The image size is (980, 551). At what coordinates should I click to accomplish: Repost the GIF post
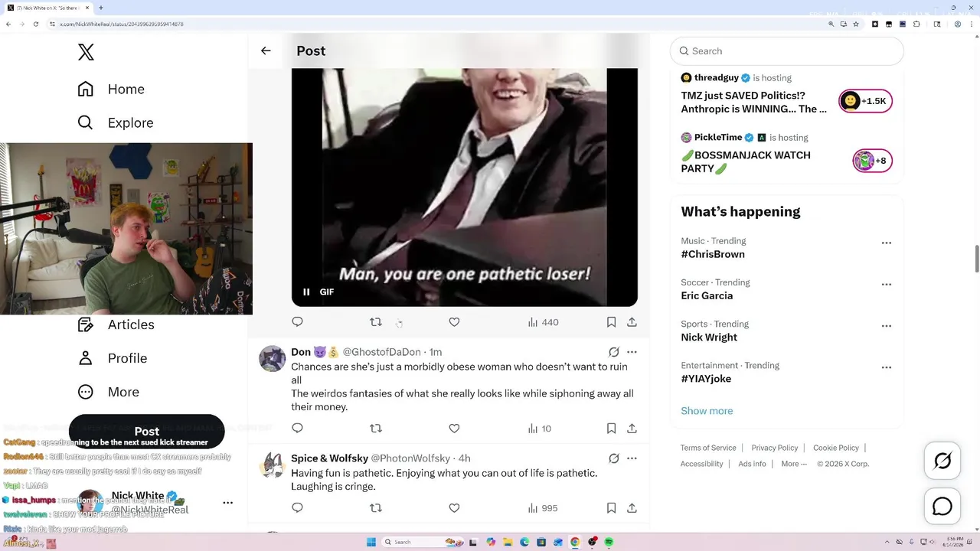point(376,322)
